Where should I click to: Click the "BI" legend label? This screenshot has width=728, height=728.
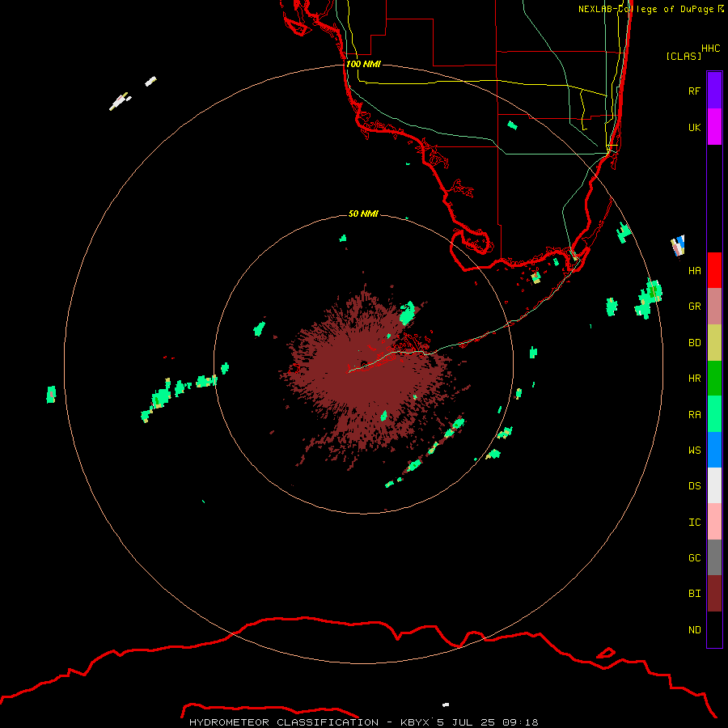click(x=694, y=594)
